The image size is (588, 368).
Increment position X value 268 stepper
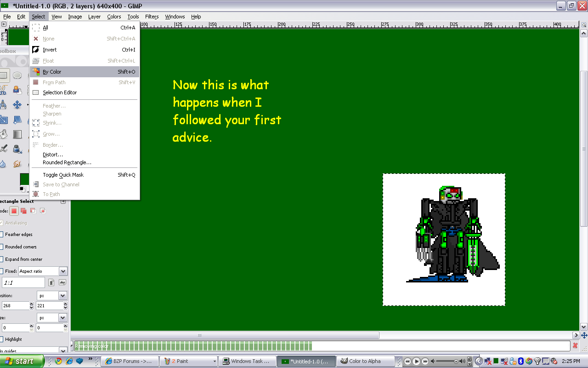click(x=32, y=304)
